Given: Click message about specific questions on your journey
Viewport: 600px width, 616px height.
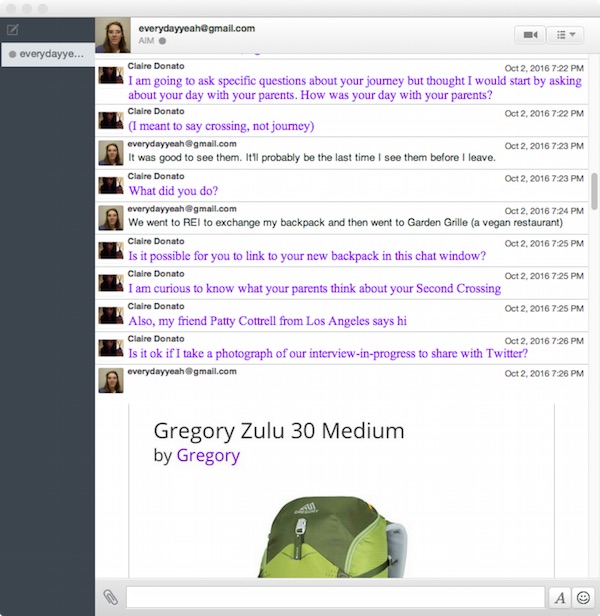Looking at the screenshot, I should (354, 88).
